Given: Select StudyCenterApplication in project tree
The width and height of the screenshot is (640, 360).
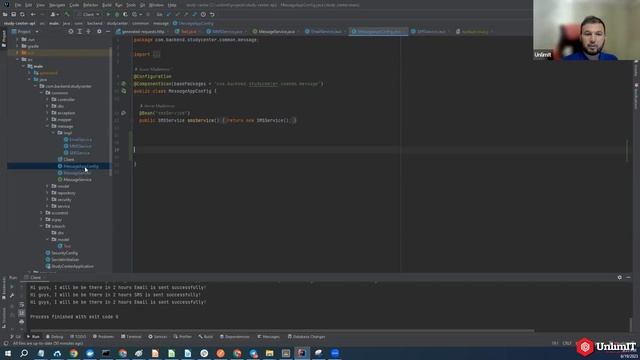Looking at the screenshot, I should (x=69, y=266).
